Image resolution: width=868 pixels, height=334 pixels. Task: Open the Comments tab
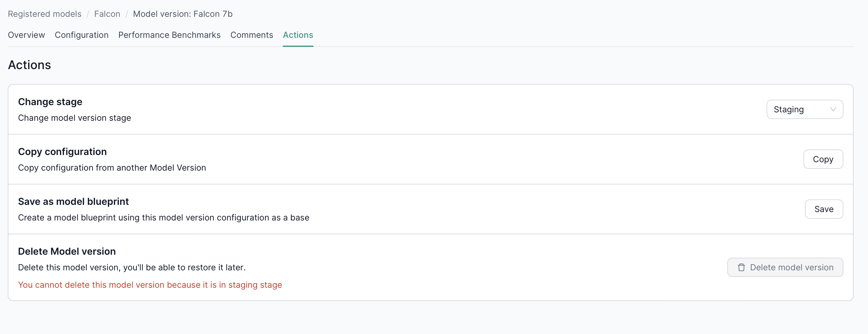pos(252,35)
